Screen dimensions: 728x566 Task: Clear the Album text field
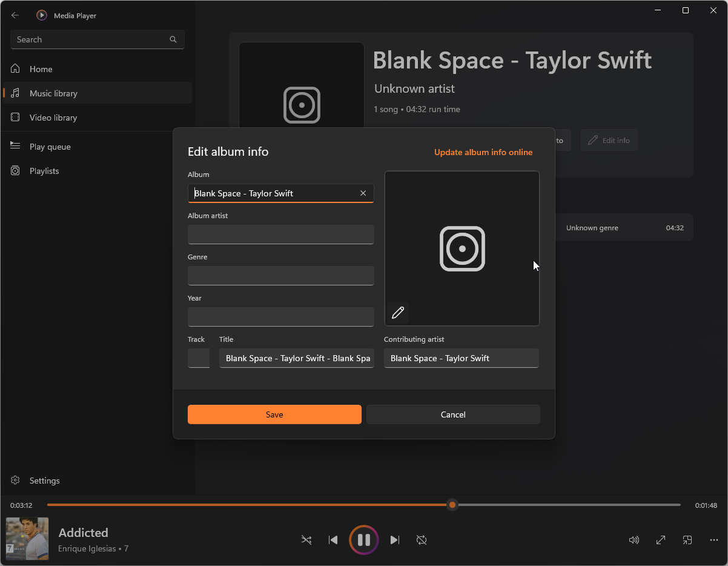coord(363,193)
